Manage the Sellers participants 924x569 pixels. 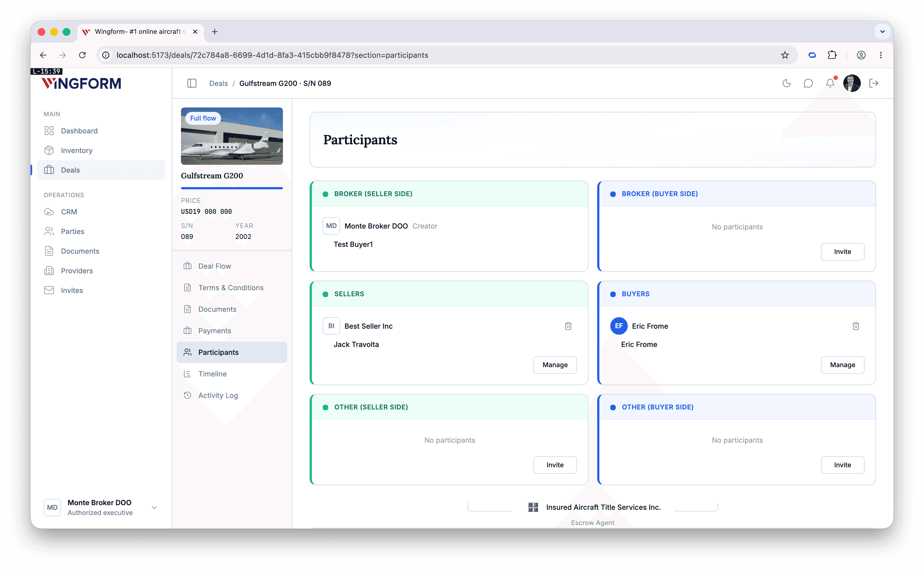pos(555,365)
